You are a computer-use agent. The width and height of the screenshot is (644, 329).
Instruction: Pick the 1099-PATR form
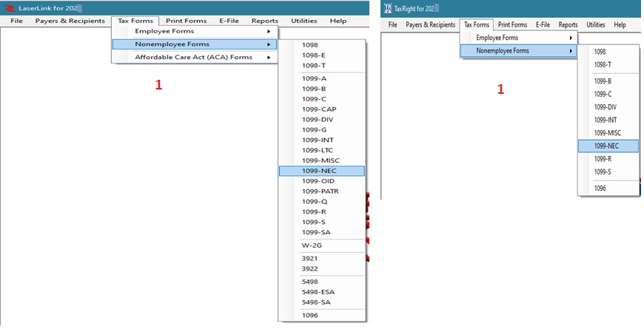coord(321,191)
